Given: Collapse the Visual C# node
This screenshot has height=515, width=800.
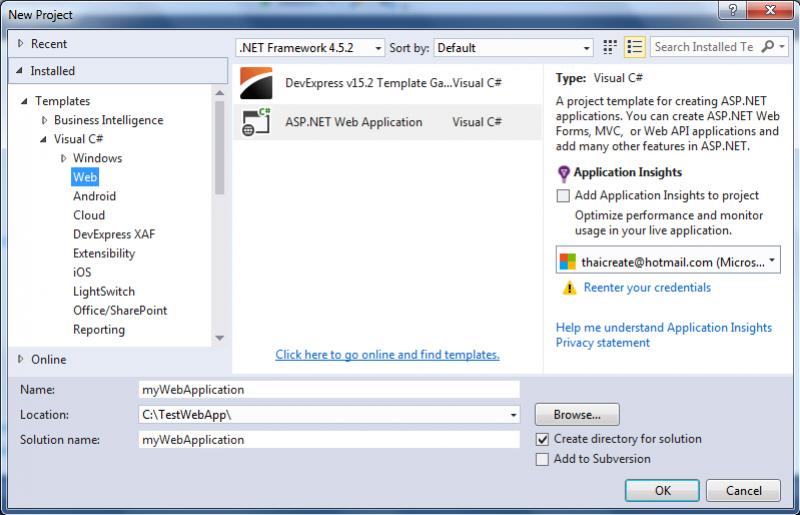Looking at the screenshot, I should [43, 139].
